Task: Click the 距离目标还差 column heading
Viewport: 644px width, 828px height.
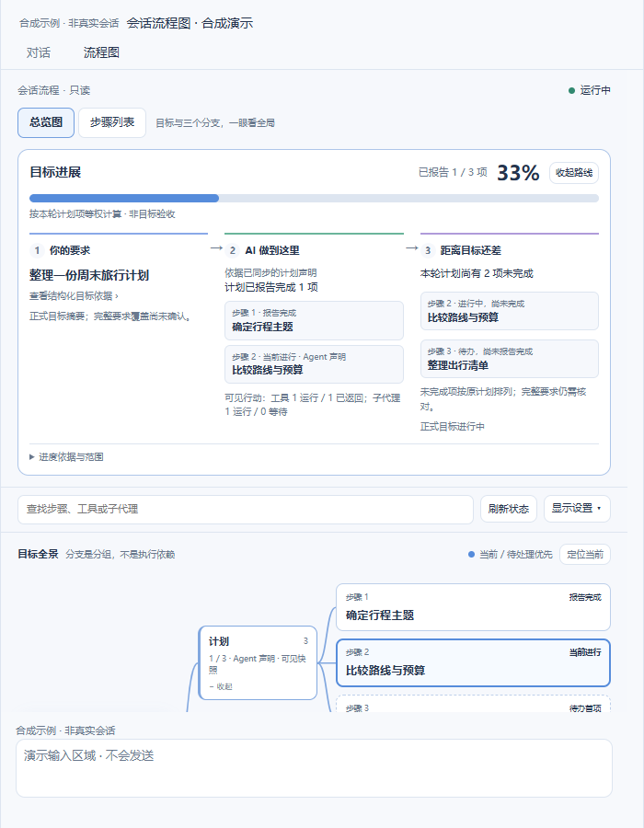Action: coord(471,250)
